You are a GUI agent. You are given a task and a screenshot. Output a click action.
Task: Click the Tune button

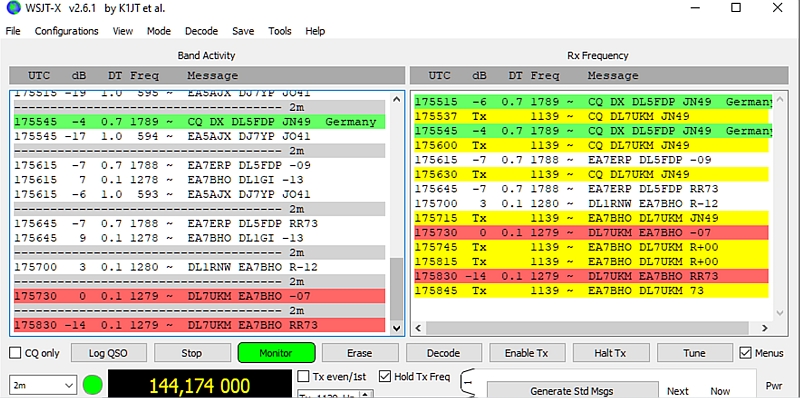(x=694, y=353)
